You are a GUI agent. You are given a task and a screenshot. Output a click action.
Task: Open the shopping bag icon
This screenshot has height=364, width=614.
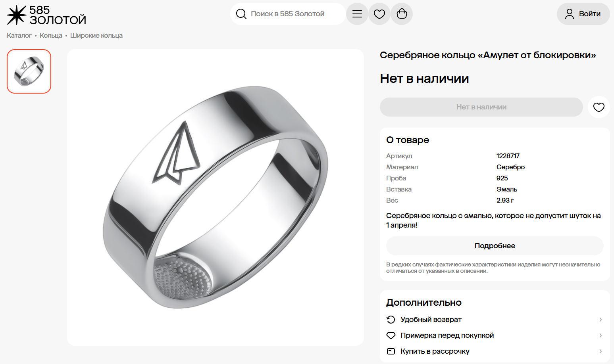[402, 14]
